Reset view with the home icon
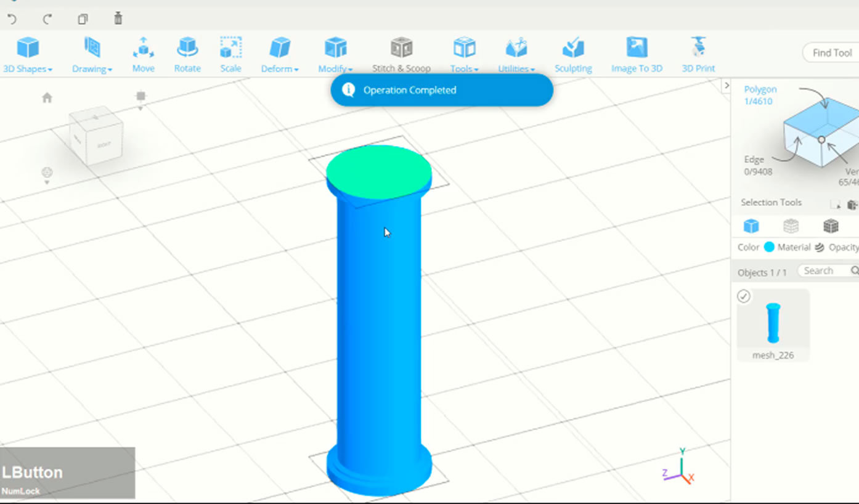859x504 pixels. click(x=47, y=97)
